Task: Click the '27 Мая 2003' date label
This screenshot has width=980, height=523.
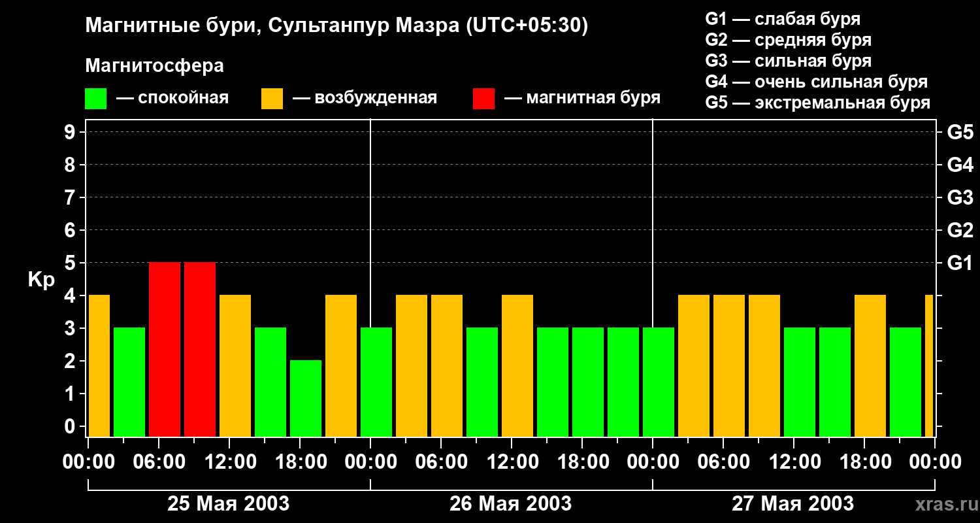Action: point(793,503)
